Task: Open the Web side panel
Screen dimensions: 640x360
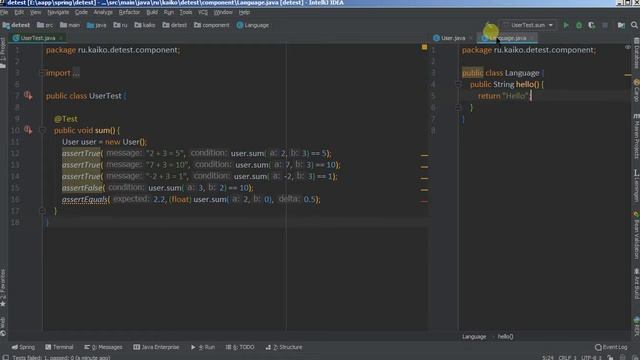Action: tap(3, 327)
